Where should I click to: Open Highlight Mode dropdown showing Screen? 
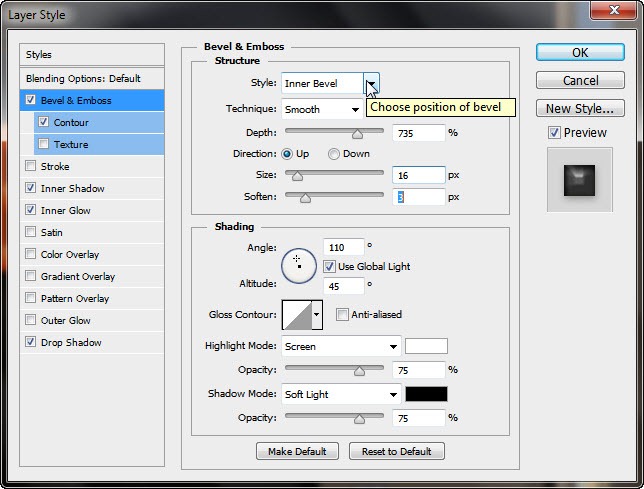[340, 347]
